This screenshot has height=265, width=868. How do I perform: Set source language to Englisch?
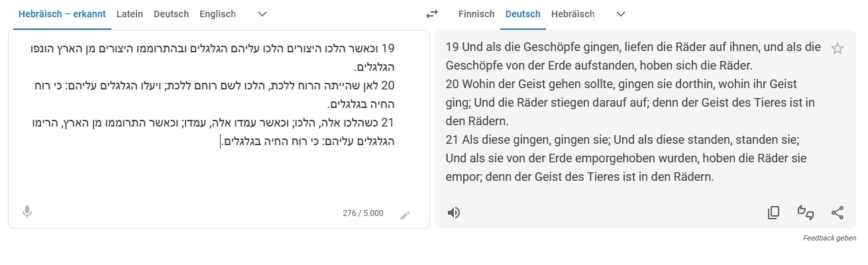pos(217,14)
